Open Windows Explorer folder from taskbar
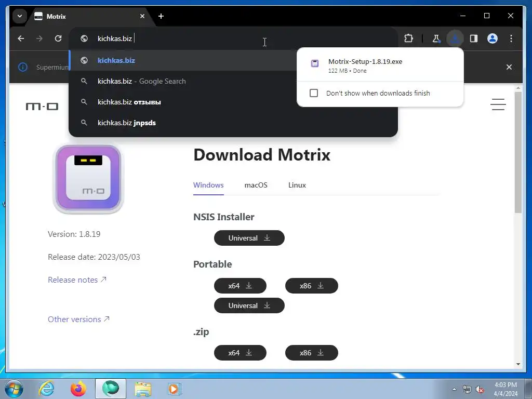 pyautogui.click(x=143, y=389)
